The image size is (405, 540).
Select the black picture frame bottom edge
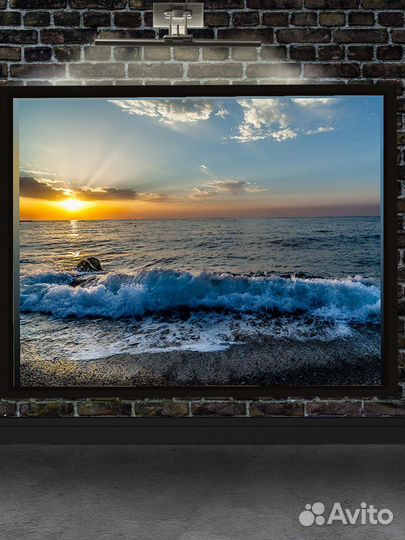200,392
